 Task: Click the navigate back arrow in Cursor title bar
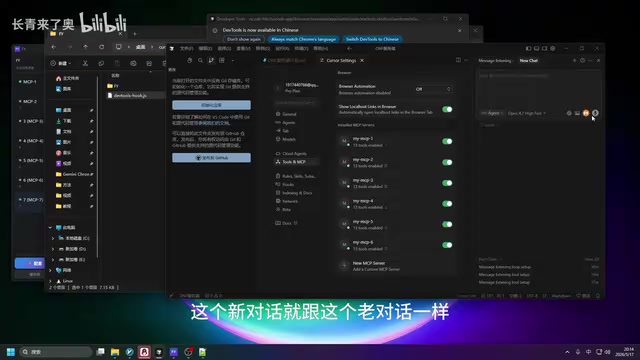(350, 49)
